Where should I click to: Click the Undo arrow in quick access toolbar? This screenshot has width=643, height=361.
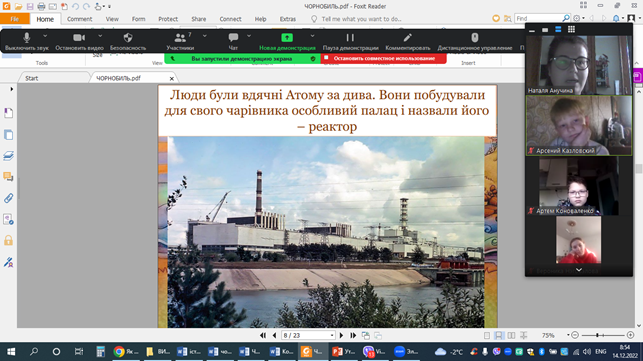point(75,6)
